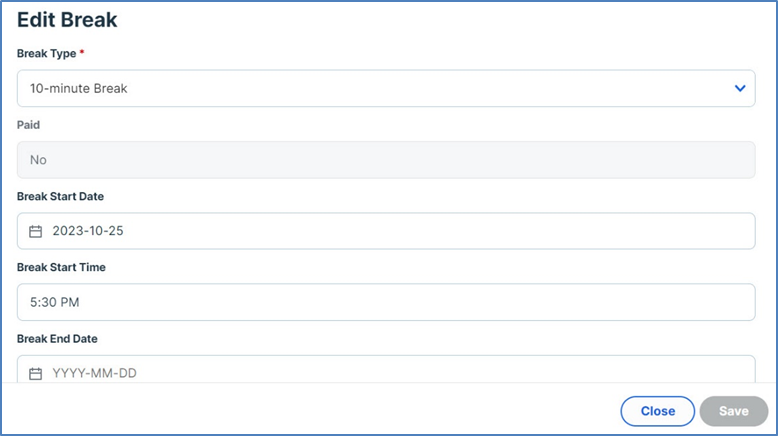The height and width of the screenshot is (436, 778).
Task: Click the Edit Break dialog heading
Action: [65, 20]
